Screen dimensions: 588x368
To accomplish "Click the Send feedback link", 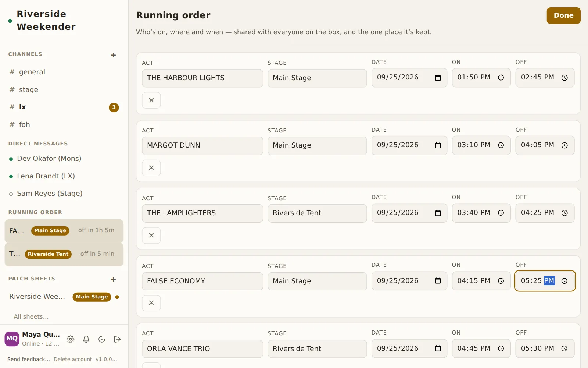I will (x=28, y=359).
